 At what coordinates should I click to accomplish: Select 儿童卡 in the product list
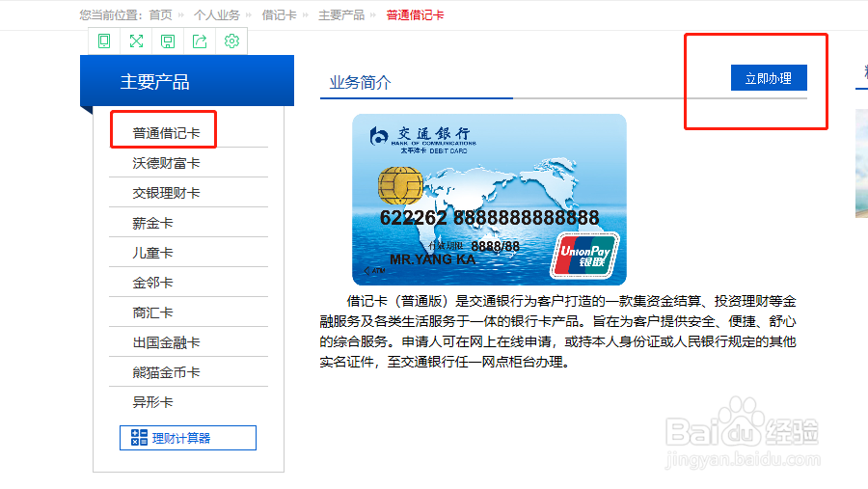click(152, 253)
